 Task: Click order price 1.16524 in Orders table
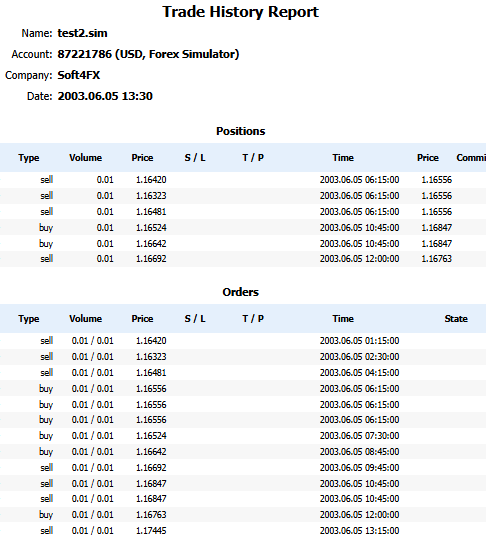[151, 436]
